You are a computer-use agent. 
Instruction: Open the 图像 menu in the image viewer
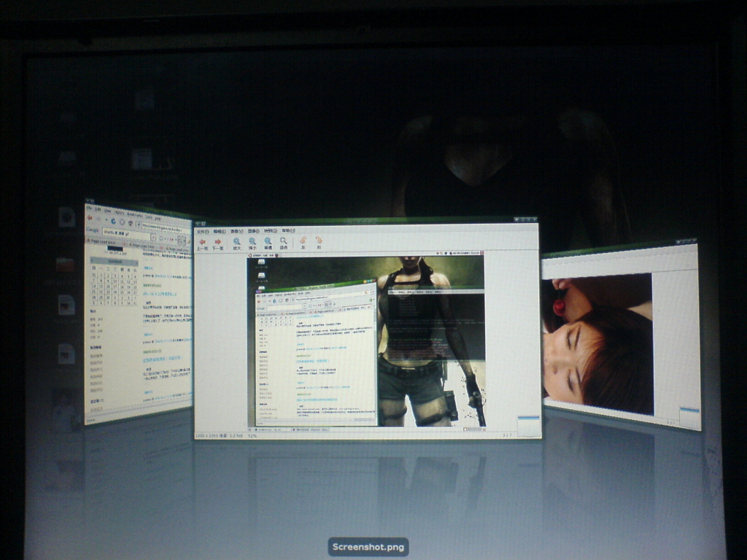(x=253, y=231)
